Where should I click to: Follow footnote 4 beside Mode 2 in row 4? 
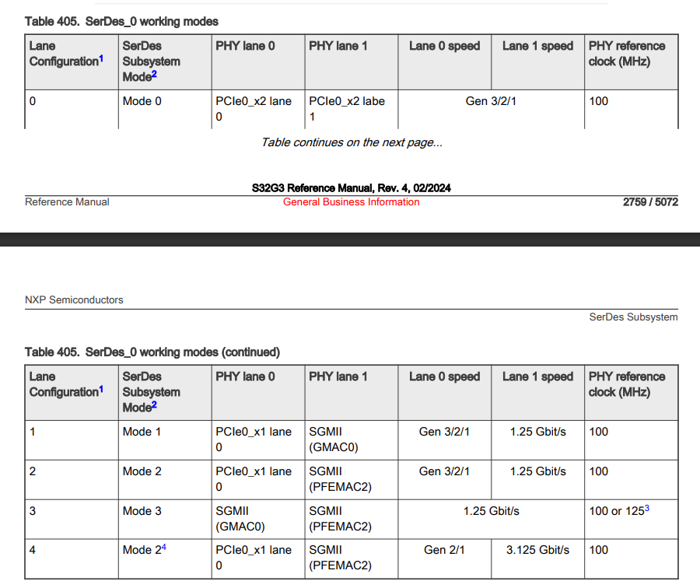[164, 548]
